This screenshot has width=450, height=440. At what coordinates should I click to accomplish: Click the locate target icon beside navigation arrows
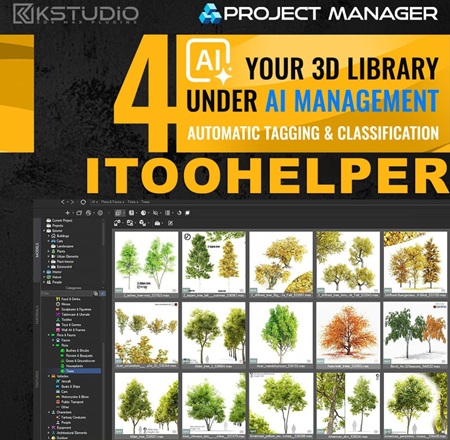(83, 202)
